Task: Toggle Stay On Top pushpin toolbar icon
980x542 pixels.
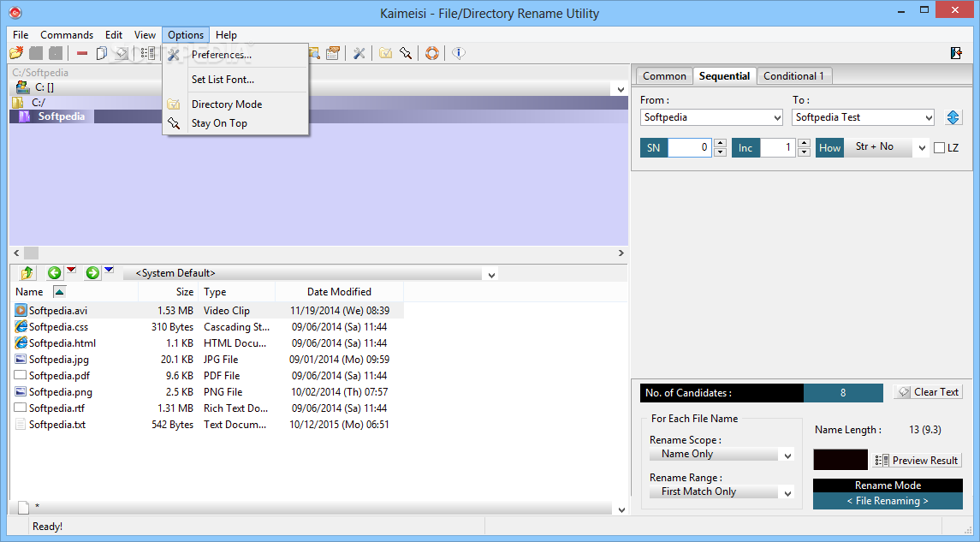Action: point(406,53)
